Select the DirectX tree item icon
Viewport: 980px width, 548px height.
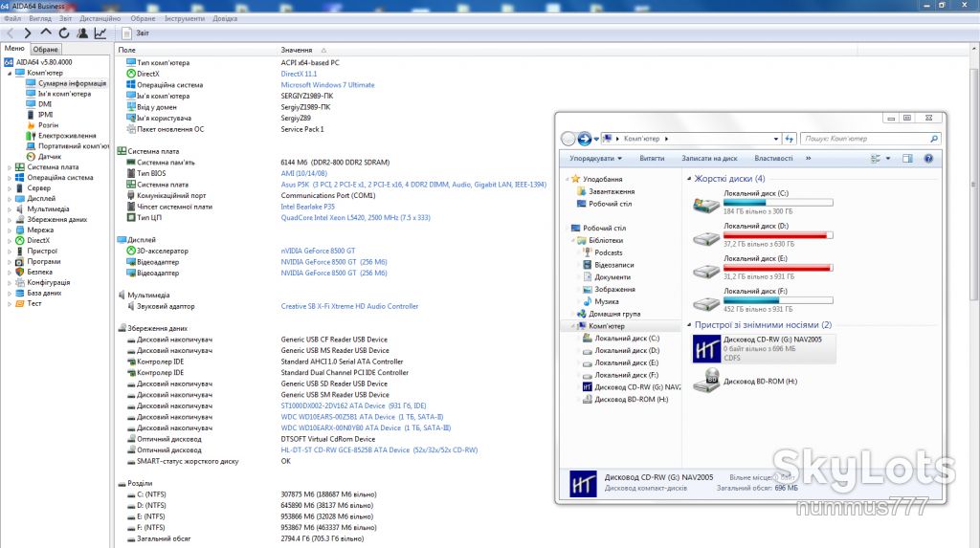coord(20,241)
